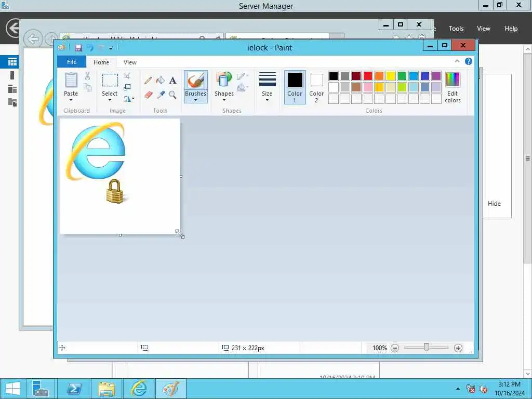Click the Cut scissors icon
This screenshot has width=532, height=399.
(87, 76)
